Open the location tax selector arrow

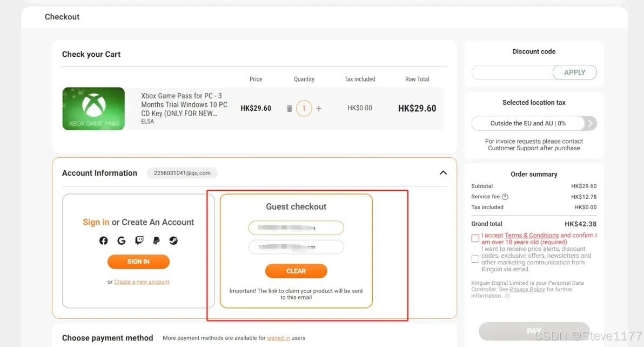coord(591,123)
